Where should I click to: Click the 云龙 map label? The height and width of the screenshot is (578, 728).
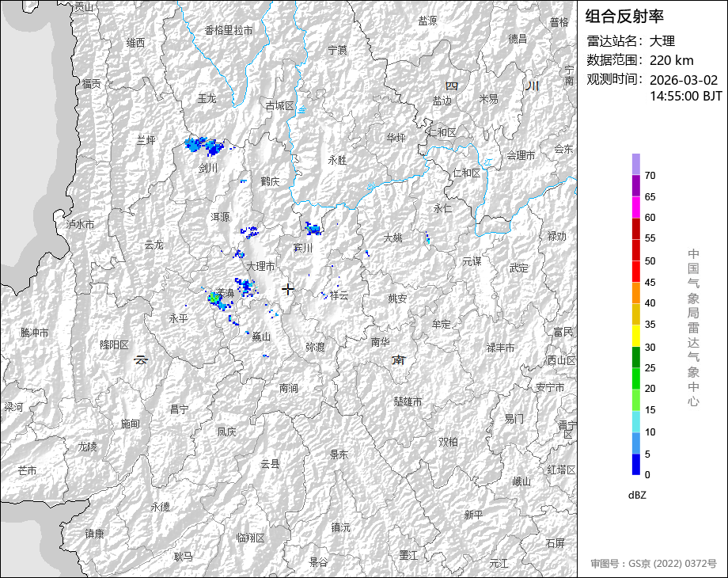[x=154, y=245]
